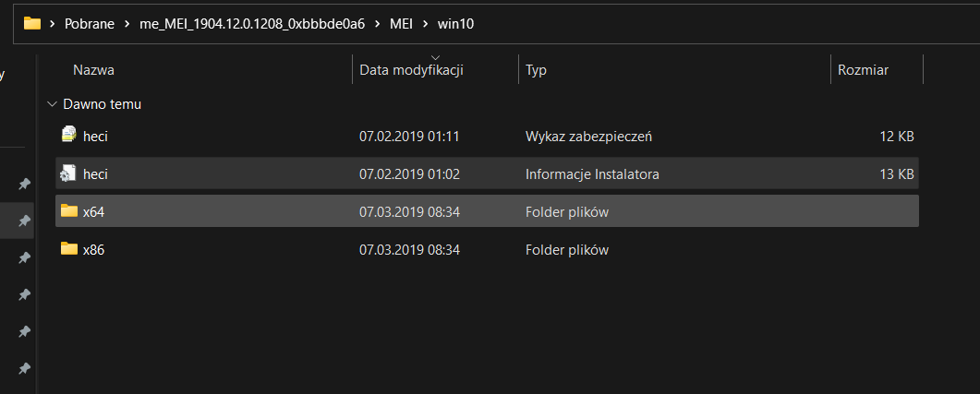
Task: Select the 13 KB size cell of heci
Action: tap(896, 173)
